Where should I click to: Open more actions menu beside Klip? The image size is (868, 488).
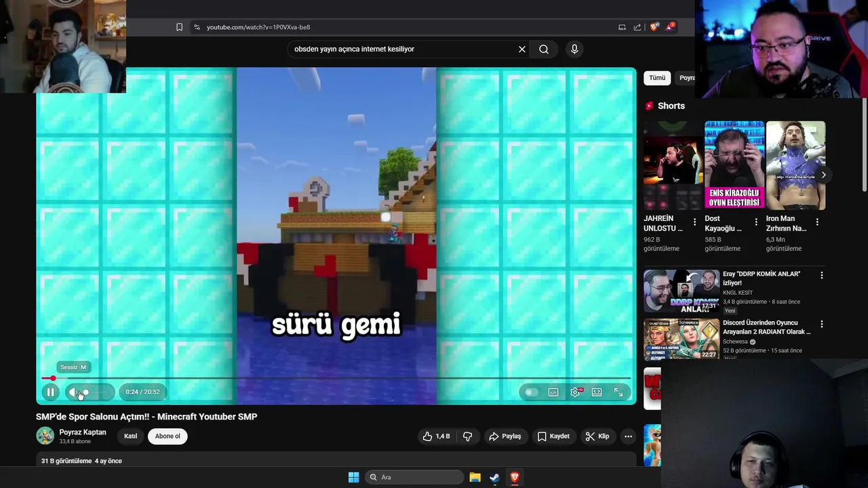tap(629, 436)
